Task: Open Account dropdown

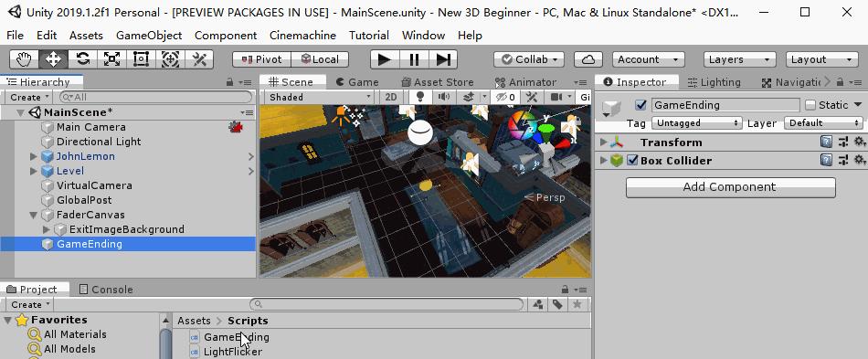Action: pos(648,59)
